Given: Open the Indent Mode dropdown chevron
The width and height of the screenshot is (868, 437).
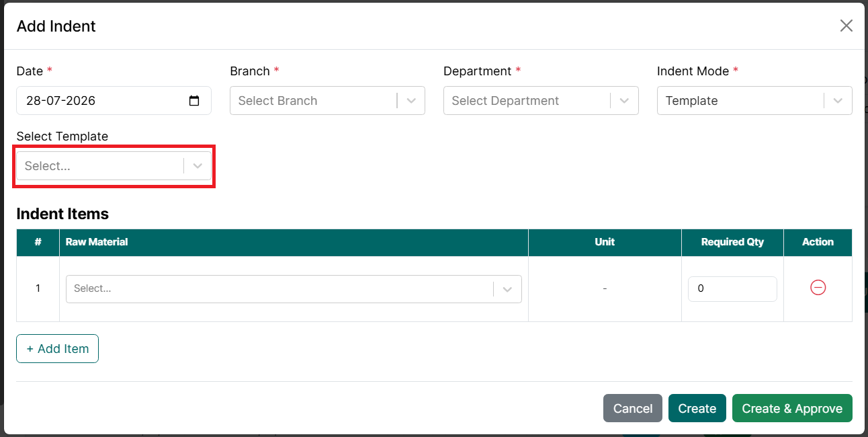Looking at the screenshot, I should click(x=838, y=101).
